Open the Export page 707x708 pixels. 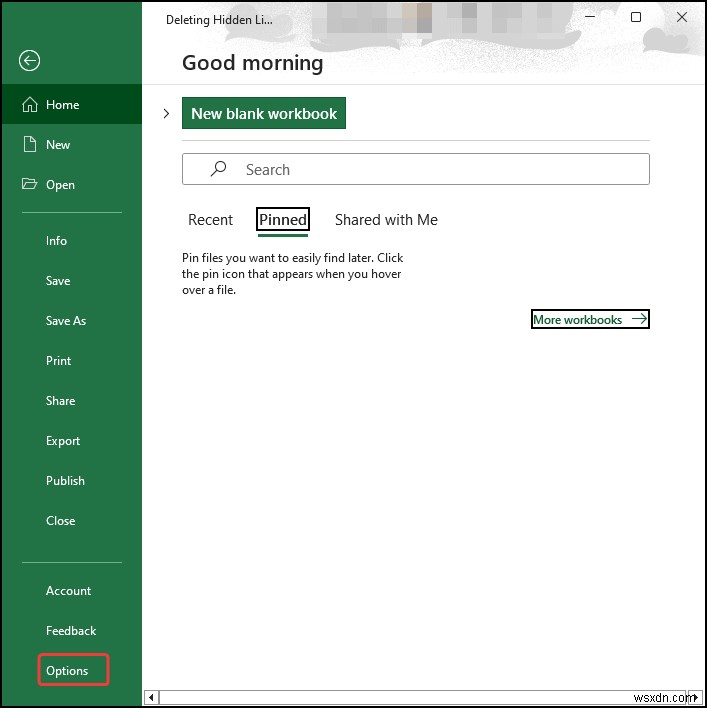tap(72, 441)
